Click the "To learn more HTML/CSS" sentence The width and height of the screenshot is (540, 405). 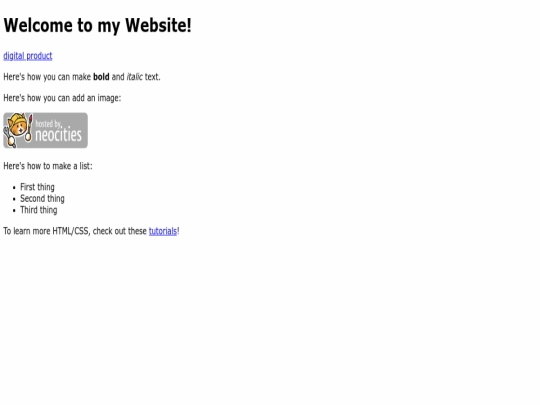[x=91, y=231]
